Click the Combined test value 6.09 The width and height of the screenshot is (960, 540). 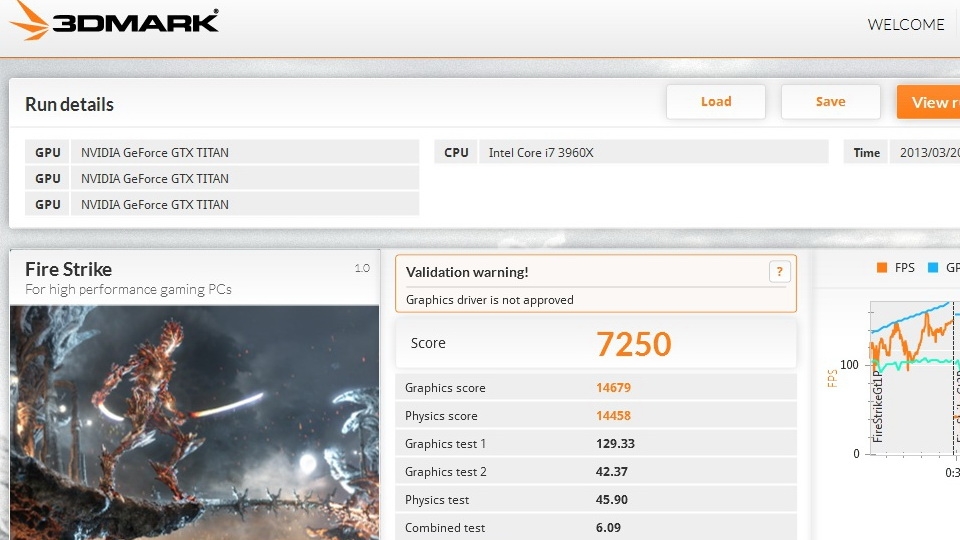608,528
